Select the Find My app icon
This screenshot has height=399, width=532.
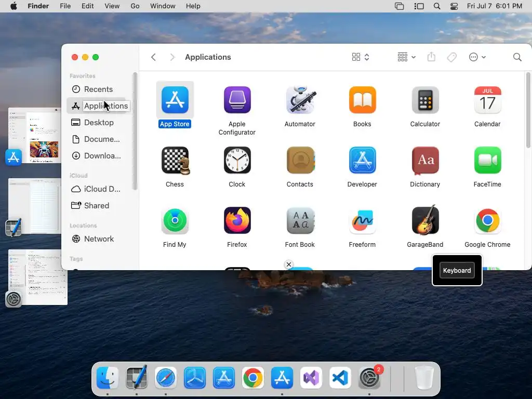[x=175, y=220]
